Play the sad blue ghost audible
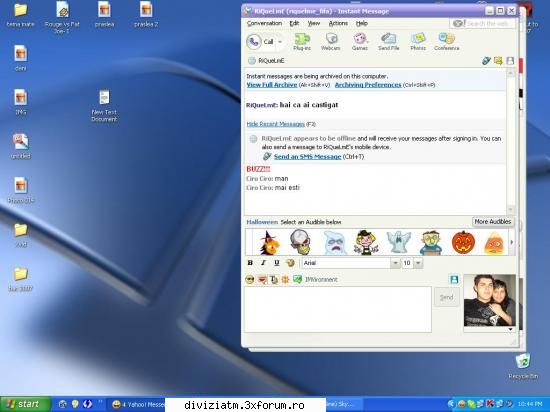Image resolution: width=550 pixels, height=412 pixels. point(335,242)
